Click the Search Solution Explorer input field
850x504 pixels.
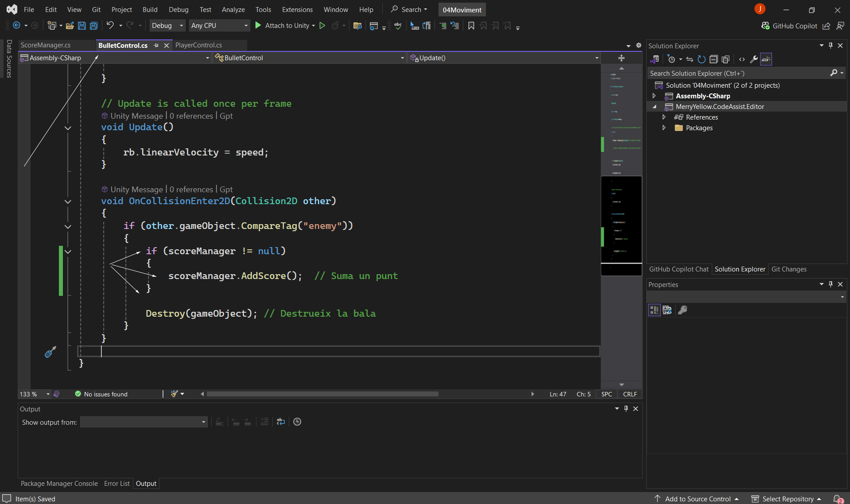tap(737, 73)
